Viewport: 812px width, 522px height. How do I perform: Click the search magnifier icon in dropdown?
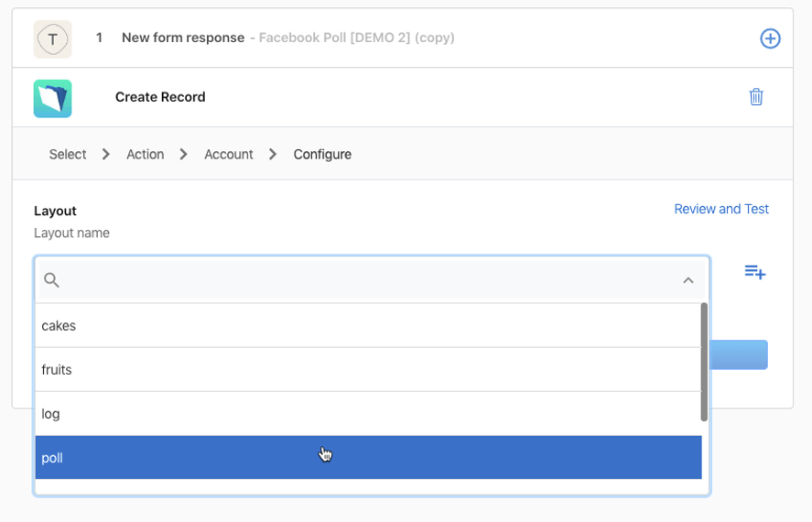click(x=51, y=280)
